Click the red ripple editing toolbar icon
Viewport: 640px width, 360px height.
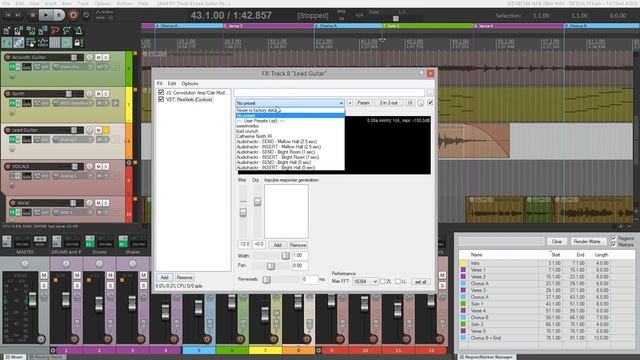(x=55, y=31)
